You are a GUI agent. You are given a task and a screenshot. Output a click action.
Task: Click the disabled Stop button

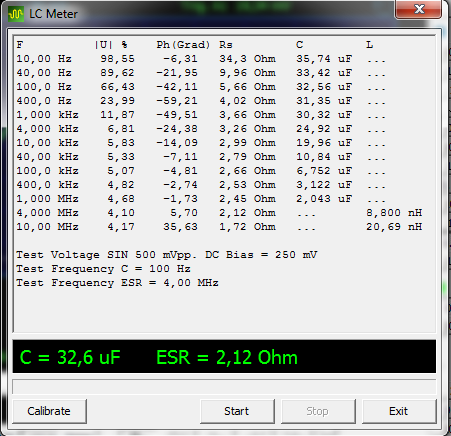[318, 411]
